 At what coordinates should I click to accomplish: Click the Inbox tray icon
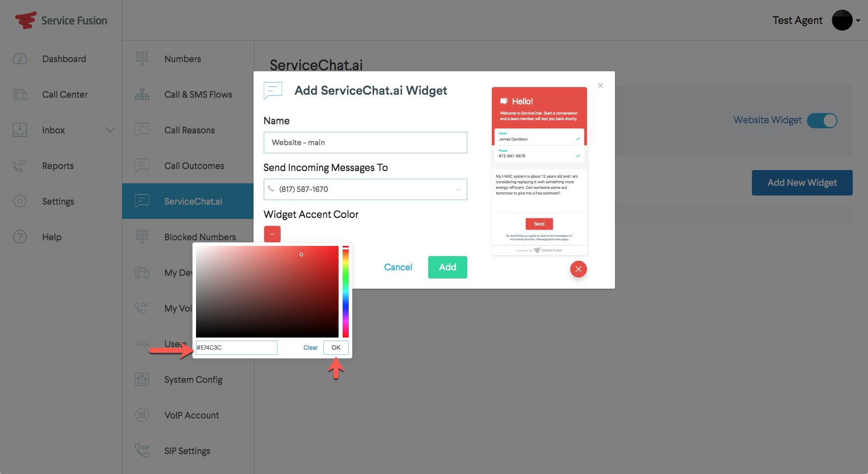coord(20,130)
